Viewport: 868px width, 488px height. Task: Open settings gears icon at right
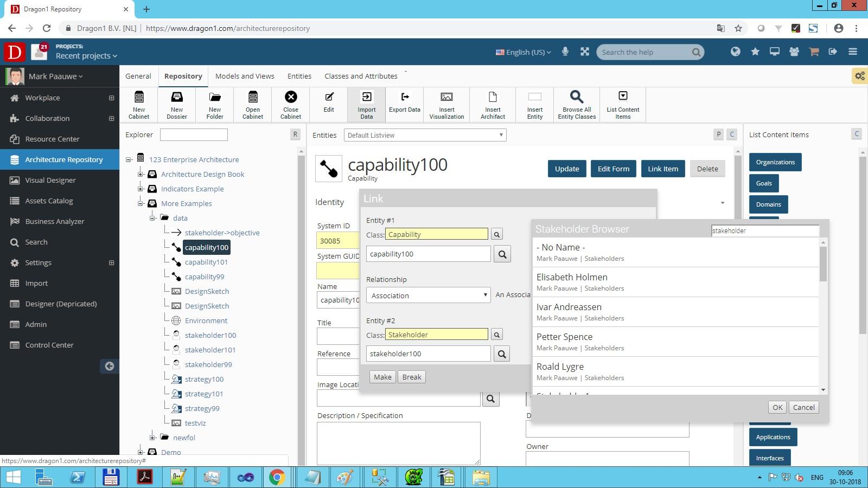(x=859, y=76)
